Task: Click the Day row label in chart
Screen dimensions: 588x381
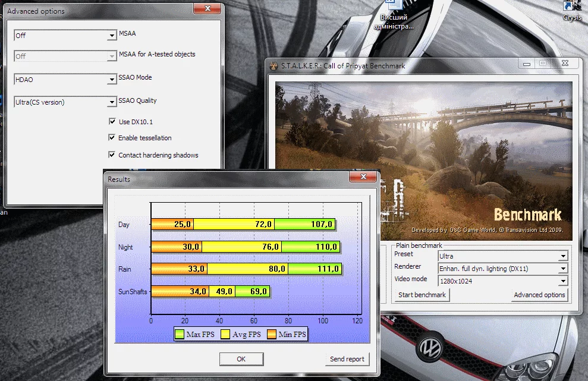Action: point(124,225)
